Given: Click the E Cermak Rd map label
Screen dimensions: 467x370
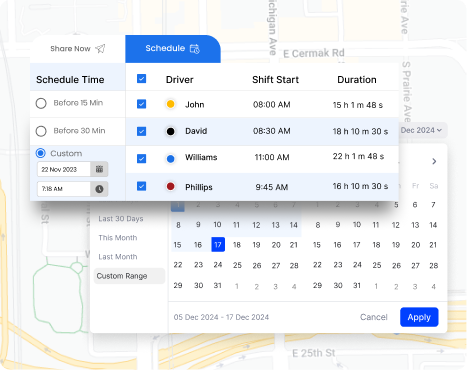Looking at the screenshot, I should click(314, 53).
